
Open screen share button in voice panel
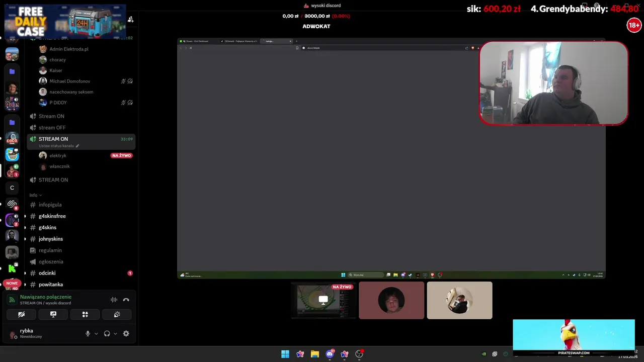pyautogui.click(x=53, y=314)
